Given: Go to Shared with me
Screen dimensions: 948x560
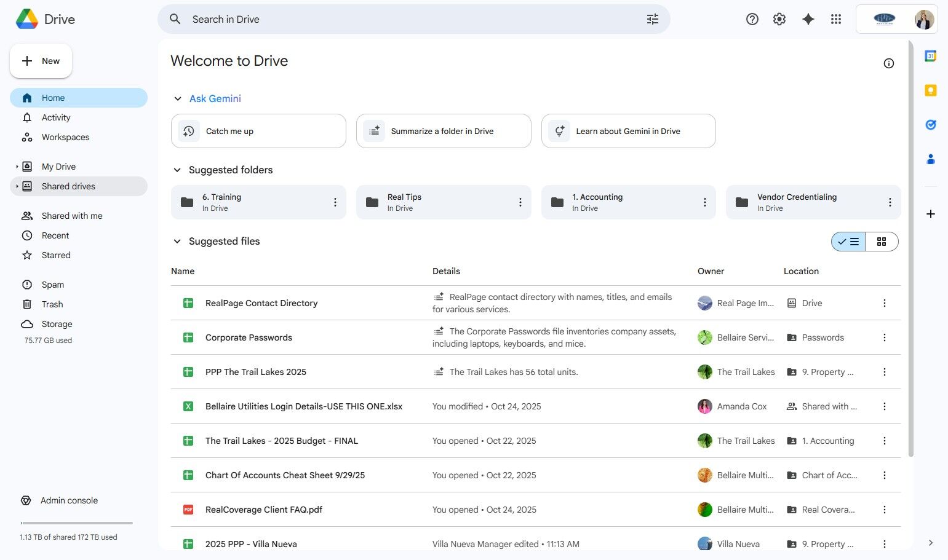Looking at the screenshot, I should pos(72,216).
